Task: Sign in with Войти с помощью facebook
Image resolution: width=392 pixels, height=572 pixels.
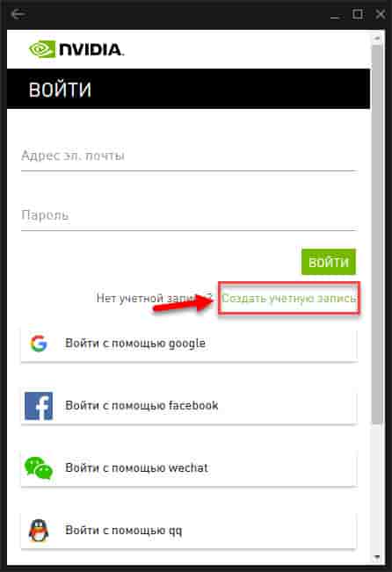Action: (189, 406)
